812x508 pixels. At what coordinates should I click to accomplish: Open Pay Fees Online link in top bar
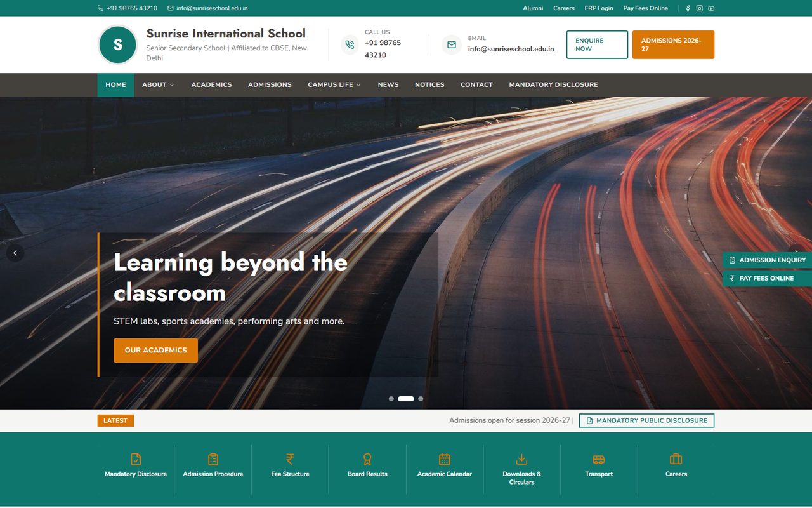pyautogui.click(x=645, y=8)
